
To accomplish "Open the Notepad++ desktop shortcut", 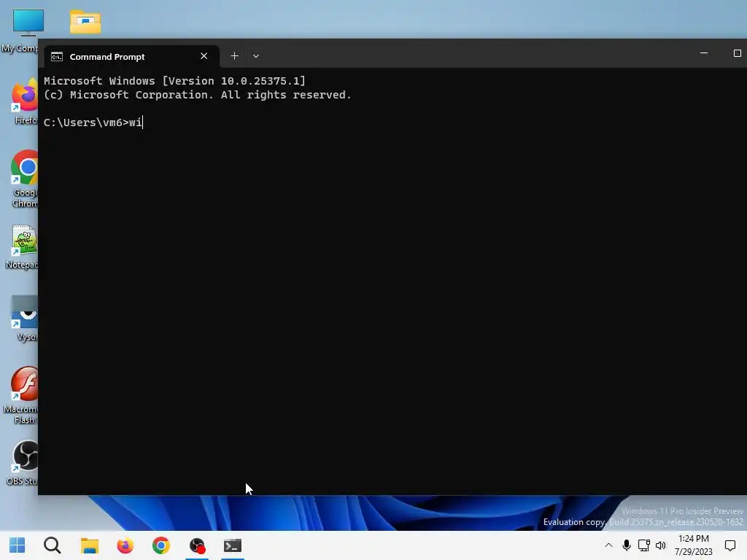I will tap(22, 247).
